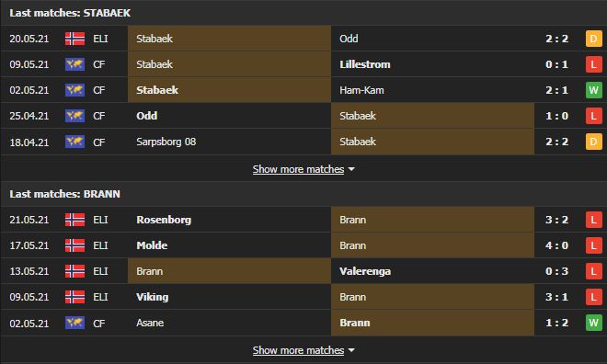The height and width of the screenshot is (364, 607).
Task: Click the ELI league label for Viking match
Action: click(x=100, y=297)
